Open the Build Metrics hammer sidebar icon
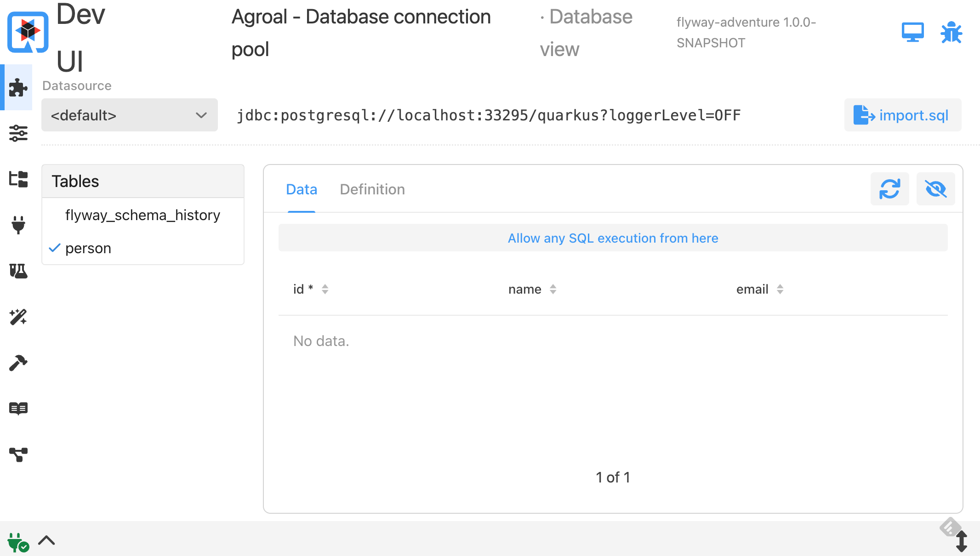 [x=18, y=363]
